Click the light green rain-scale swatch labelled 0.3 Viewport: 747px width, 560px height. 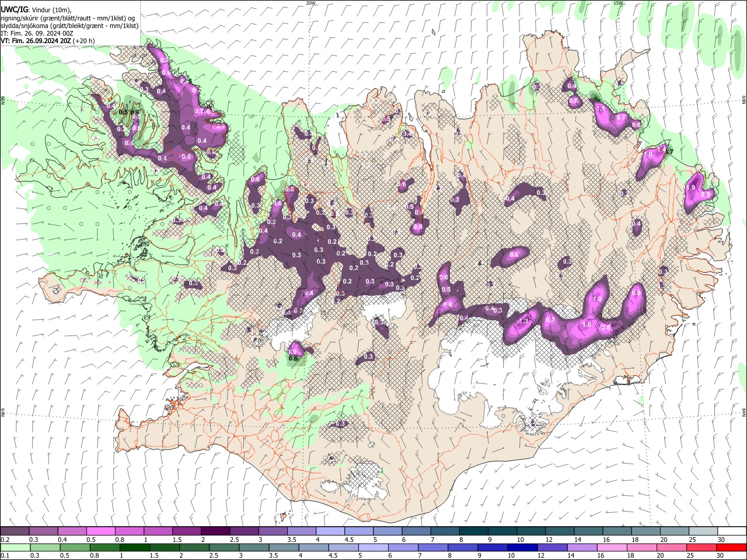(46, 547)
